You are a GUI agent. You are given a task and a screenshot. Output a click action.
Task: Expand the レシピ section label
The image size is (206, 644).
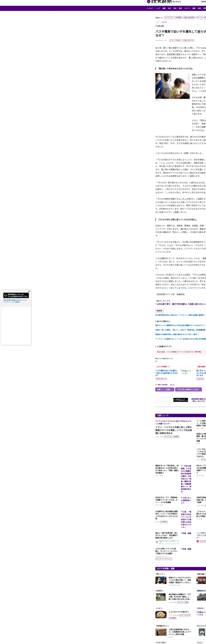pos(159,608)
